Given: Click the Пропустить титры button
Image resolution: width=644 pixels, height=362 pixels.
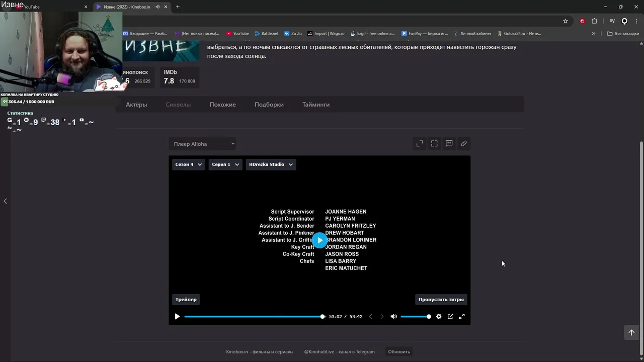Looking at the screenshot, I should (441, 300).
